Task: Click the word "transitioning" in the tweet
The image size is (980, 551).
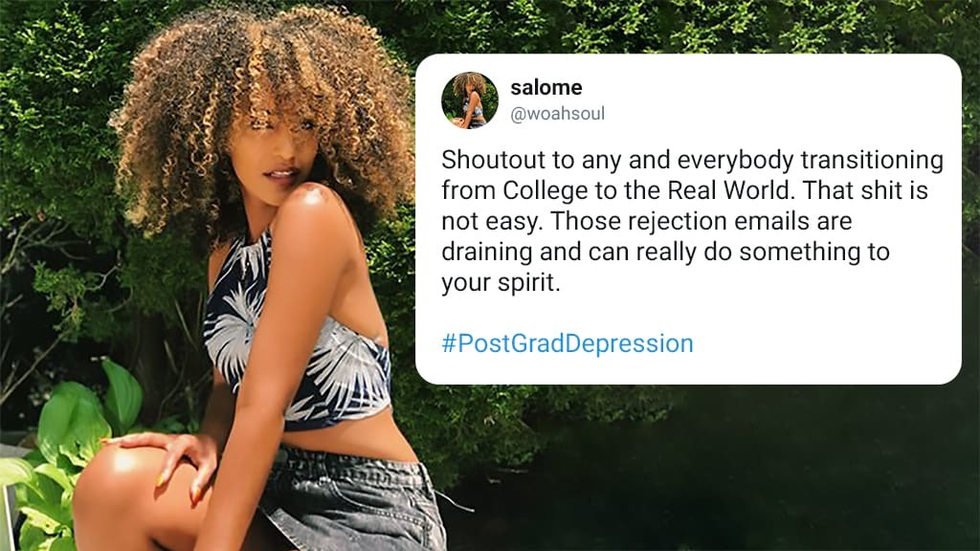Action: (872, 160)
